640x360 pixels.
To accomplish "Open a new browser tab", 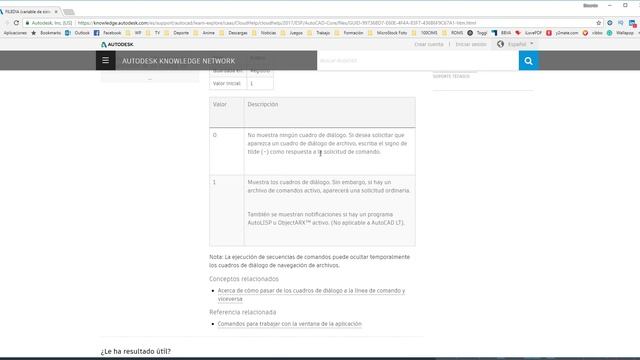I will point(69,12).
